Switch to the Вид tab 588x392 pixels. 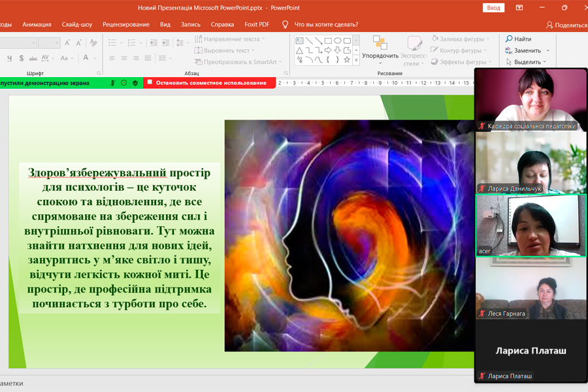click(165, 24)
